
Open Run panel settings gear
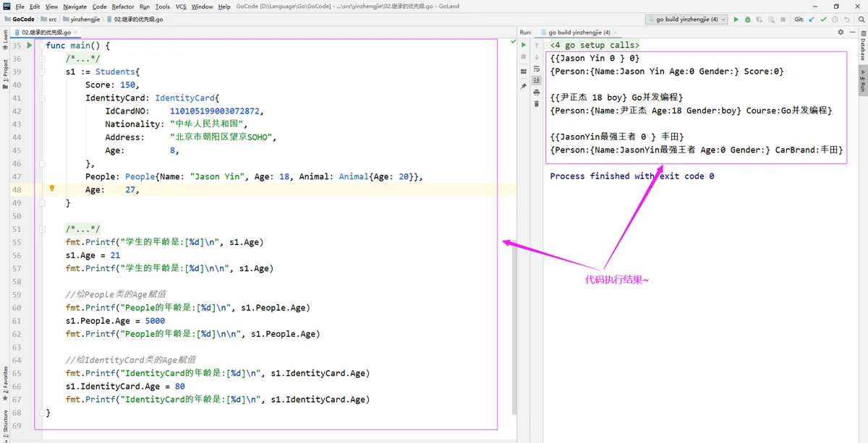coord(841,33)
